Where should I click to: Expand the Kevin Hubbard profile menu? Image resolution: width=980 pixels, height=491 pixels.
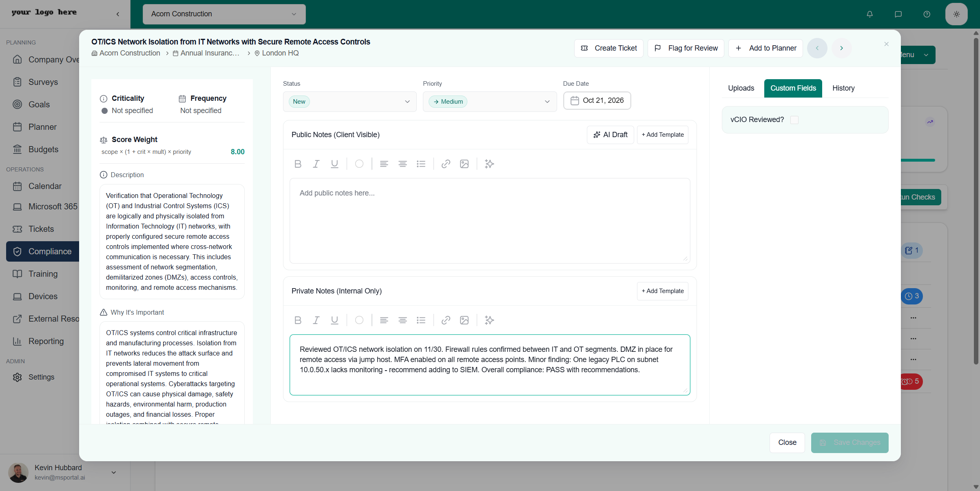pyautogui.click(x=113, y=472)
